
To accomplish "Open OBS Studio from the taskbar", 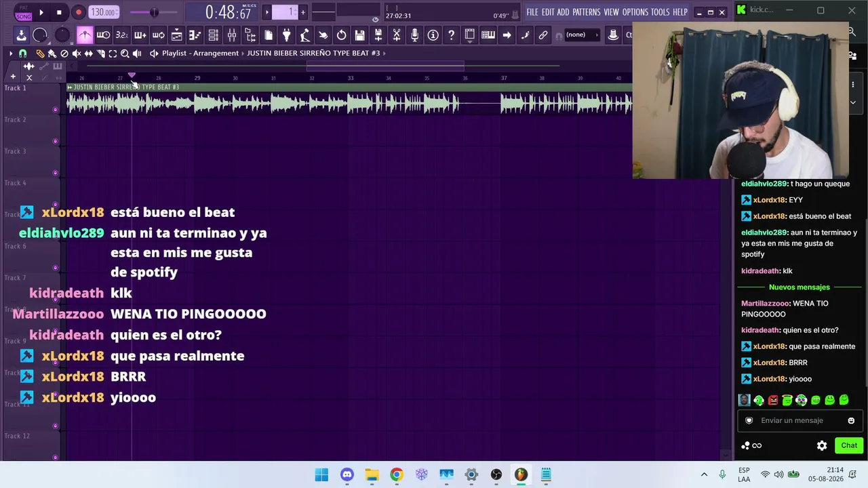I will pyautogui.click(x=496, y=474).
